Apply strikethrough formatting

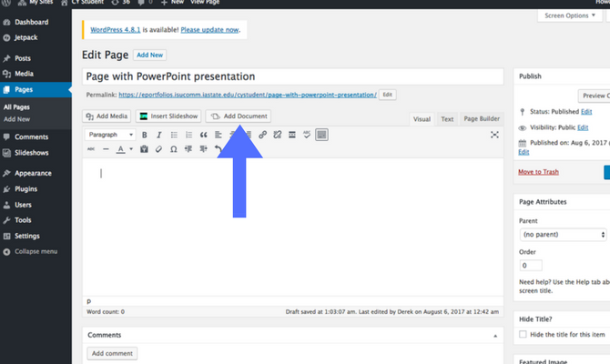click(91, 149)
